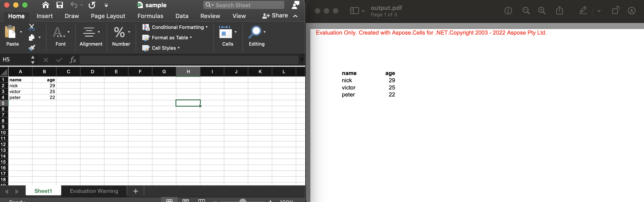644x202 pixels.
Task: Collapse the ribbon with the chevron
Action: (295, 16)
